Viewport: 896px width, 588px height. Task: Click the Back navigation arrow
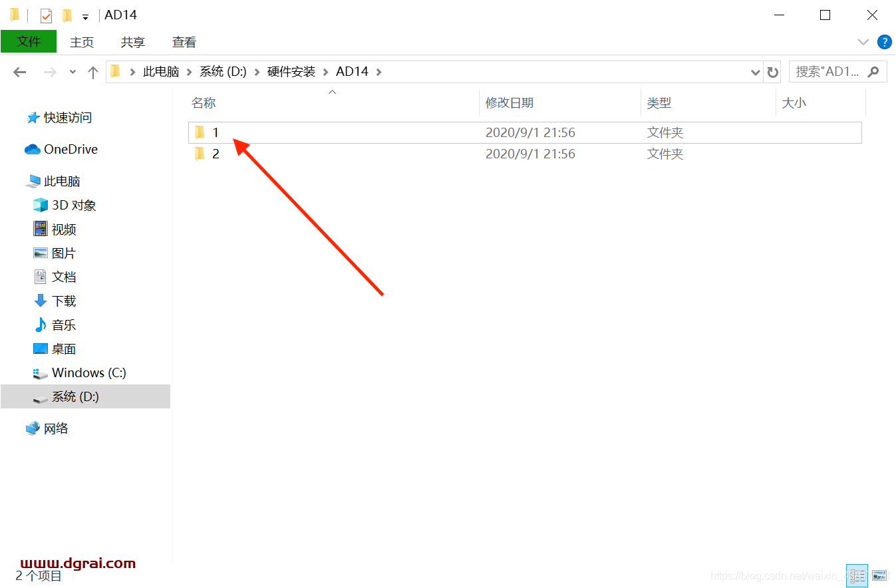(x=20, y=72)
